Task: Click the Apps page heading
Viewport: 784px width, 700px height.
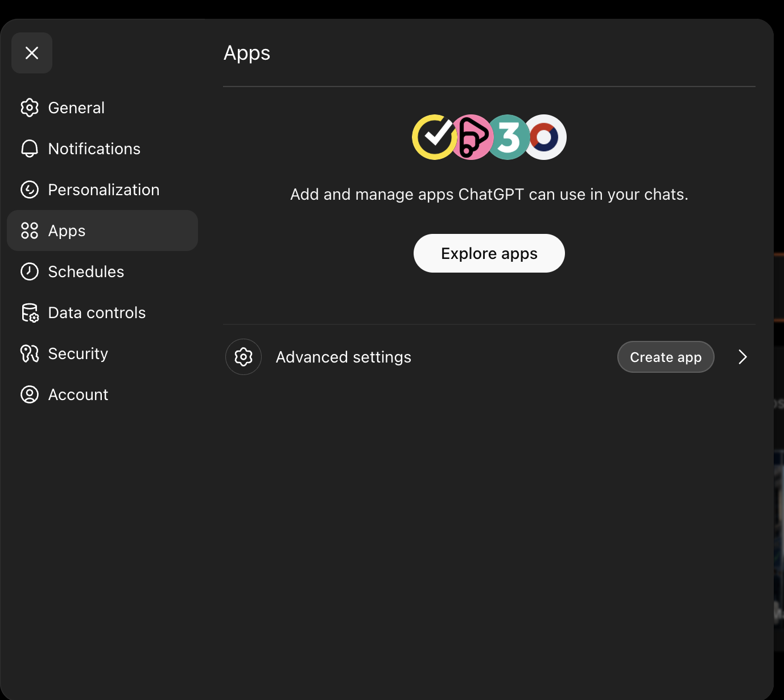Action: tap(247, 53)
